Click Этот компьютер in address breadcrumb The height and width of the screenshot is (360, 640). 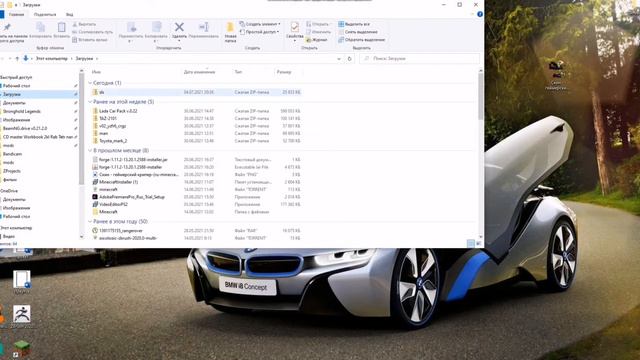click(51, 59)
